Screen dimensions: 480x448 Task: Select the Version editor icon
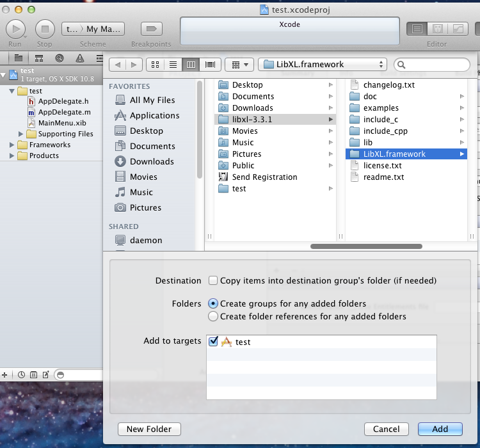point(458,29)
